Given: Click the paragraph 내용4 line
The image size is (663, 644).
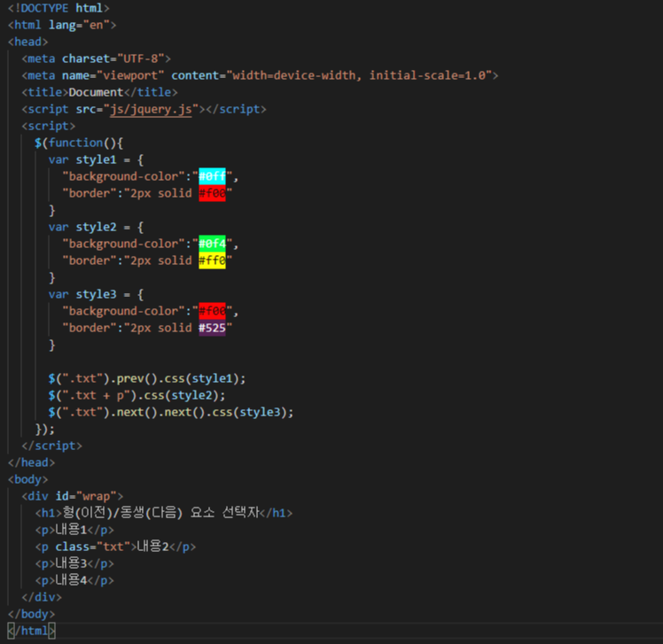Looking at the screenshot, I should pos(74,580).
